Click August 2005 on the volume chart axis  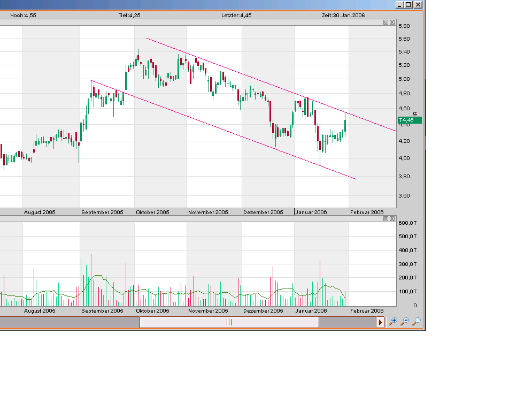(x=40, y=310)
